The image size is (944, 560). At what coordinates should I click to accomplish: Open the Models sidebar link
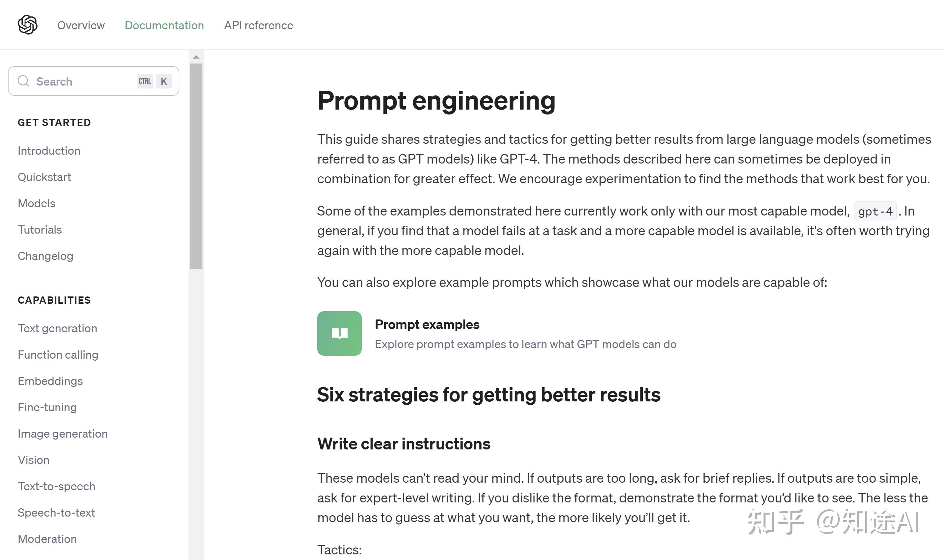(x=37, y=203)
